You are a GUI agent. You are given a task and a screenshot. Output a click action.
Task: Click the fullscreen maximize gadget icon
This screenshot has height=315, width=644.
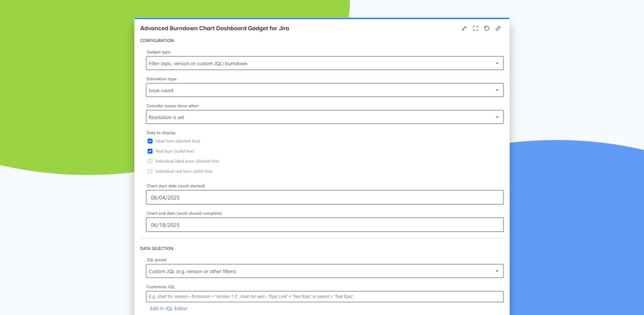pos(475,28)
